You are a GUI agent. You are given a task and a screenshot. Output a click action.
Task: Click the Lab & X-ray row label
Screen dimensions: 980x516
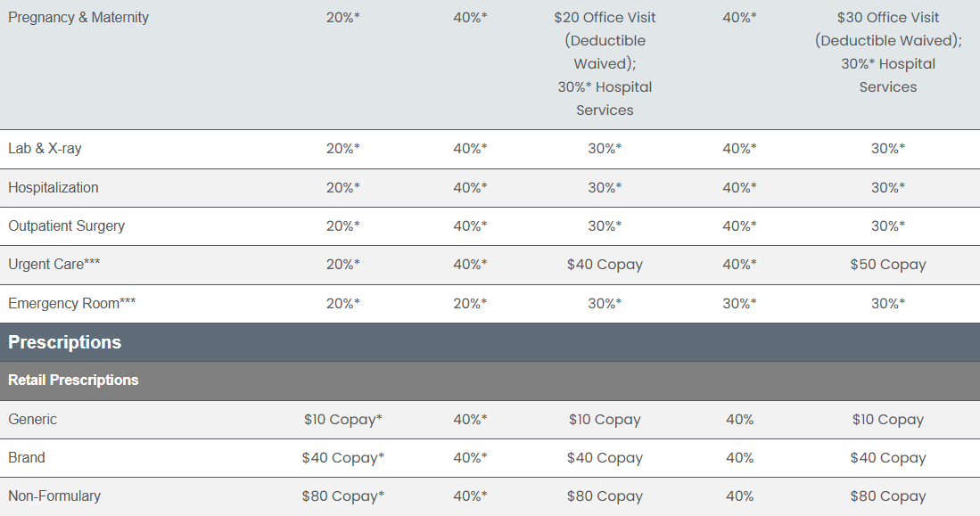tap(45, 149)
